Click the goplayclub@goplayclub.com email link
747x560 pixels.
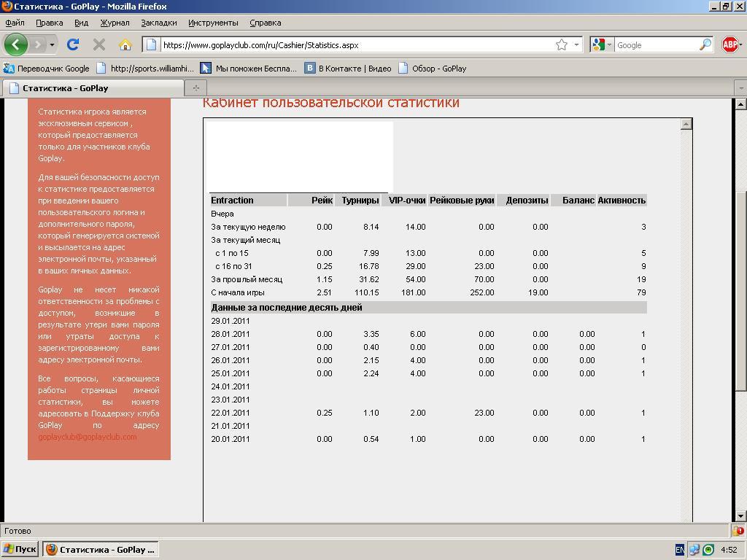[x=88, y=437]
